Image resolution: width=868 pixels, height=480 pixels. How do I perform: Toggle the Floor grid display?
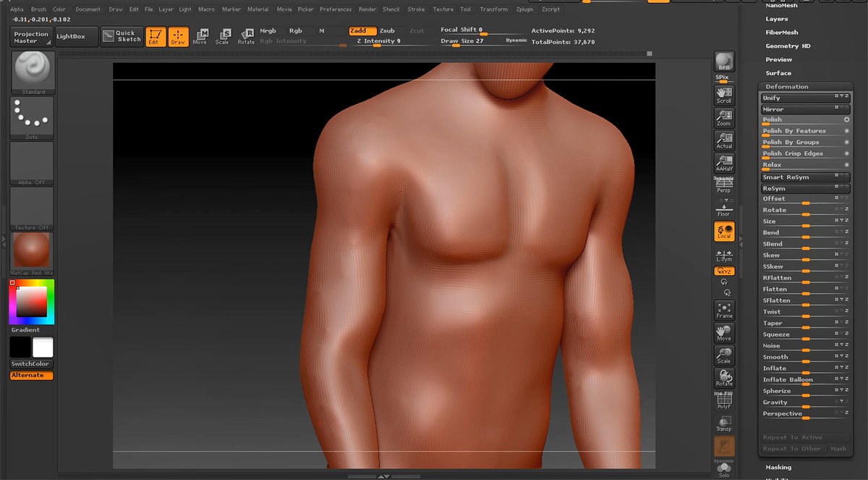click(x=724, y=209)
